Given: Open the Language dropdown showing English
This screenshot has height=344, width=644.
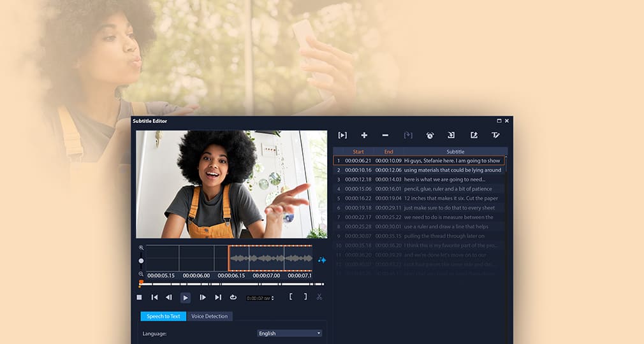Looking at the screenshot, I should point(290,333).
